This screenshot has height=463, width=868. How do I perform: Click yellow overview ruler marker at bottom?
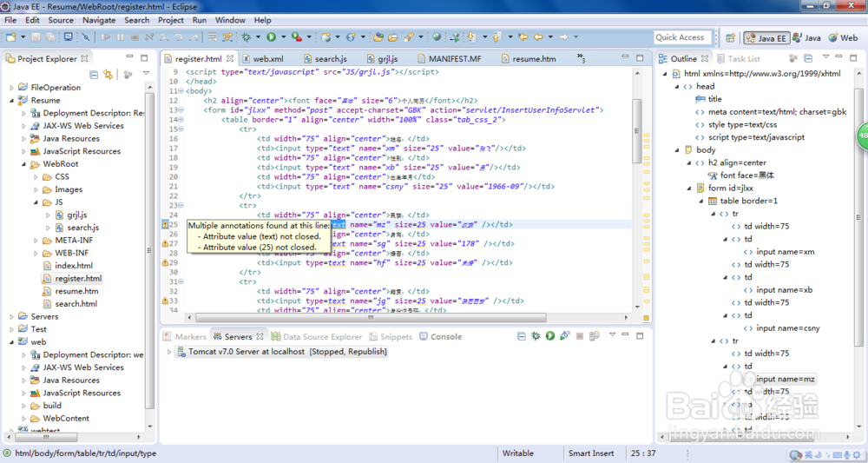[x=646, y=318]
